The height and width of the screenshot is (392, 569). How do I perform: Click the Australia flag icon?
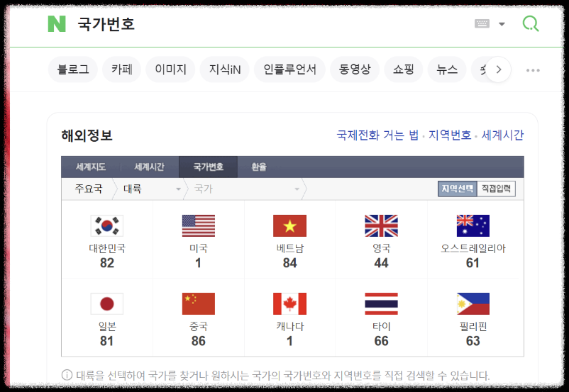(x=473, y=225)
